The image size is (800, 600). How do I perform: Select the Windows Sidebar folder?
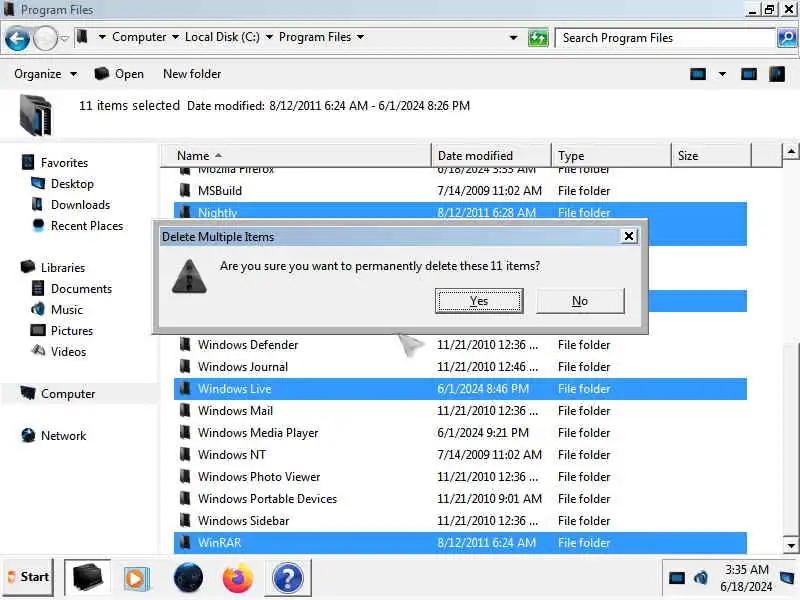(460, 520)
